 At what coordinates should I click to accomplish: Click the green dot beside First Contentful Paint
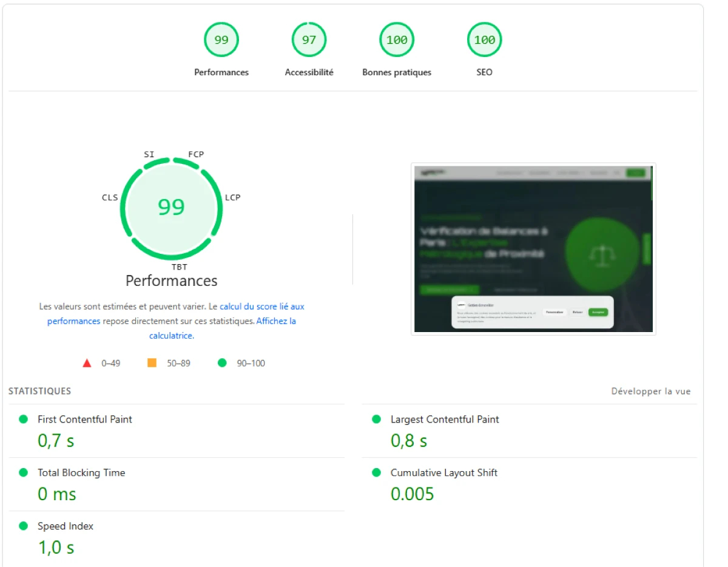(x=24, y=419)
